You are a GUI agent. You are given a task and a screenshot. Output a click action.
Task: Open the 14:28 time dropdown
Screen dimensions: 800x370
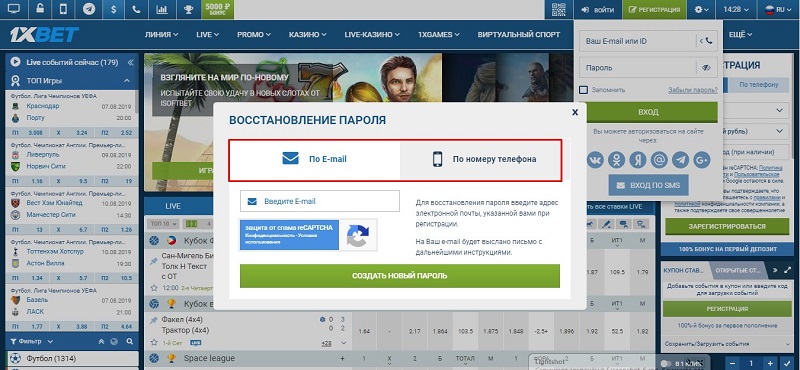point(735,10)
